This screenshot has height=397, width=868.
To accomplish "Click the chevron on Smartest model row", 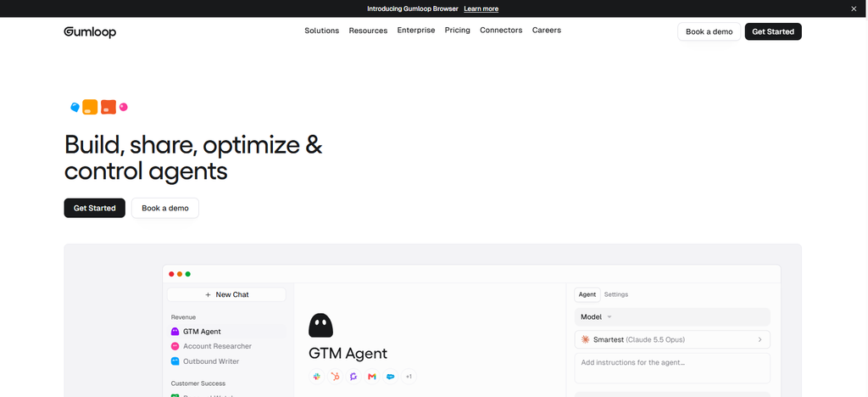I will 759,339.
